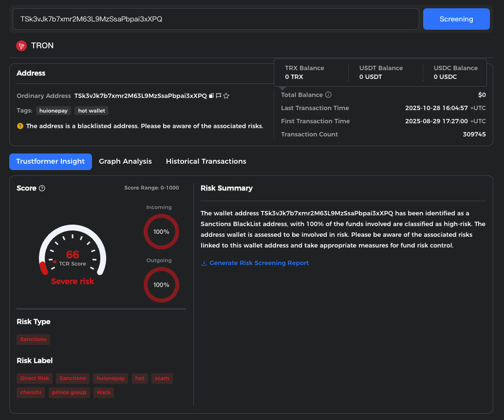Select the Trustformer Insight tab
This screenshot has height=420, width=504.
(x=51, y=161)
